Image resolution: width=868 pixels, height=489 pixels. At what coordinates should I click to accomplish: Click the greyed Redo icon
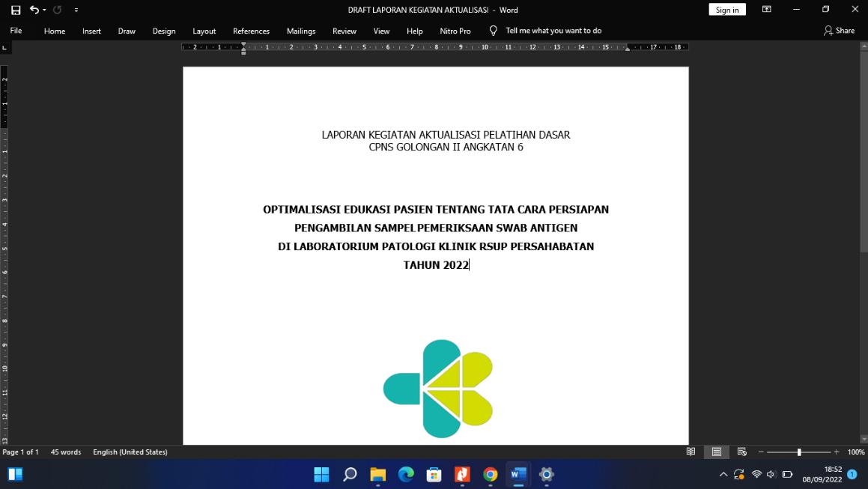coord(57,10)
